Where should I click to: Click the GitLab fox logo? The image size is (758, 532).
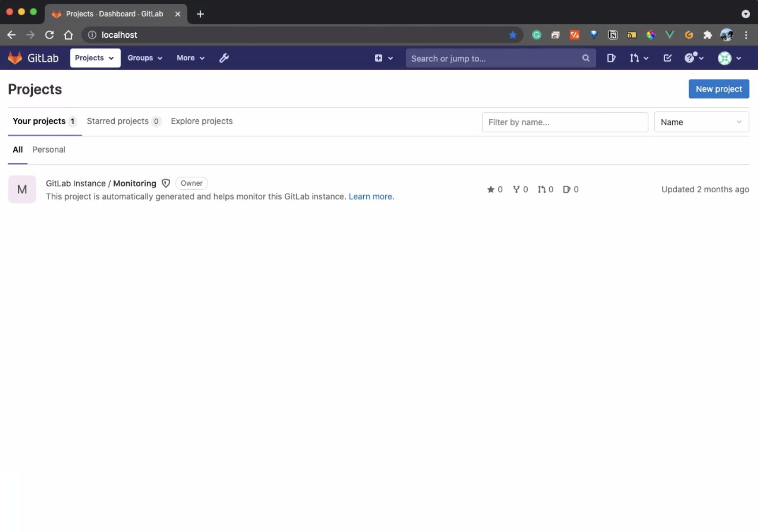pos(15,58)
